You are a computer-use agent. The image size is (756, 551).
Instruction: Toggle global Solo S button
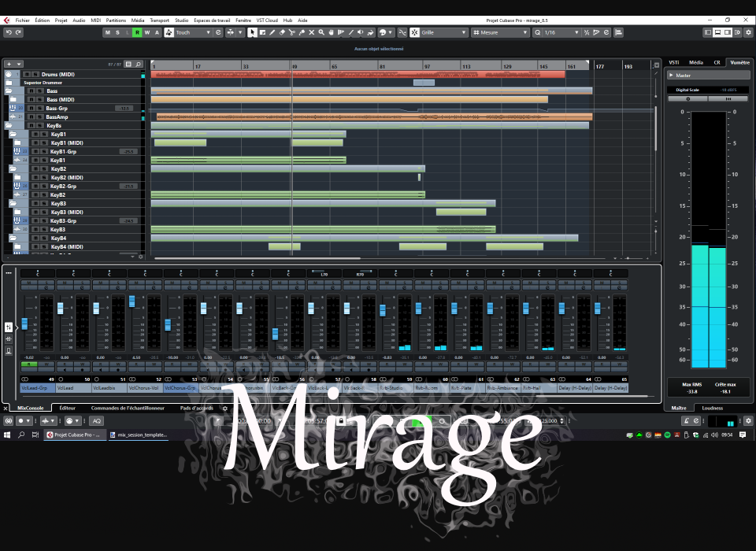[117, 32]
